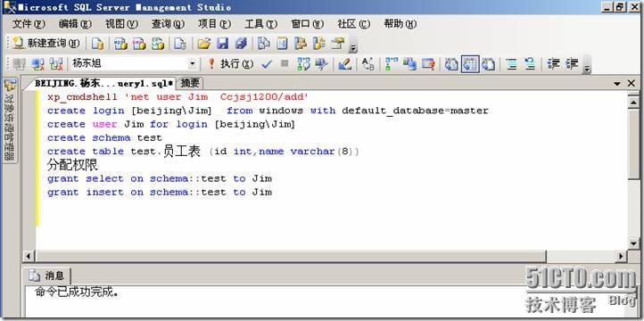Open an Analysis Services DMX query
The image size is (644, 321).
pos(139,43)
